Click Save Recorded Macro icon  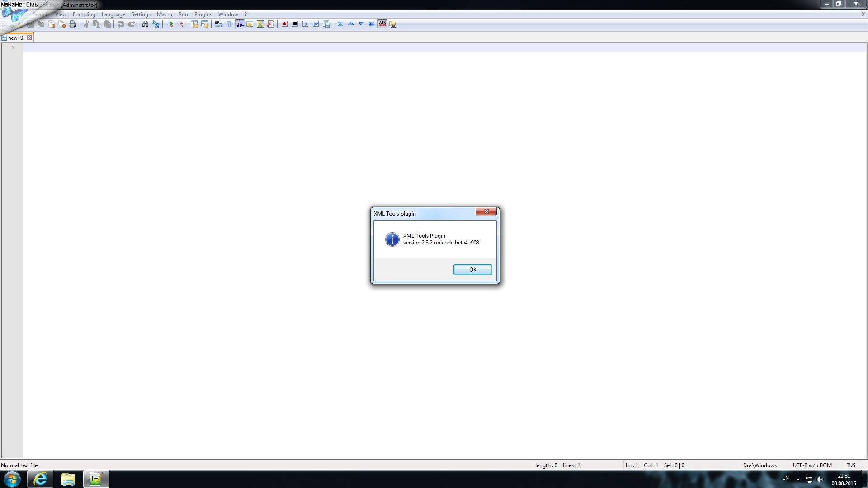point(326,24)
